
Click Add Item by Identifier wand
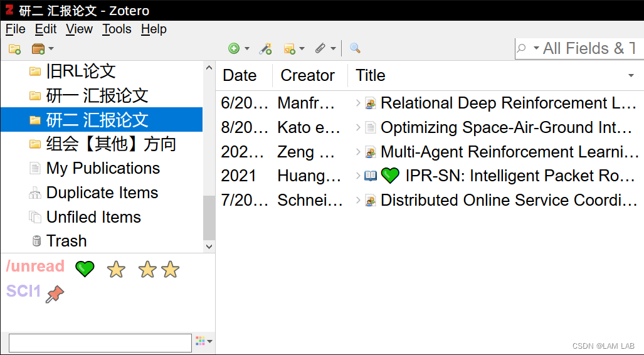265,49
